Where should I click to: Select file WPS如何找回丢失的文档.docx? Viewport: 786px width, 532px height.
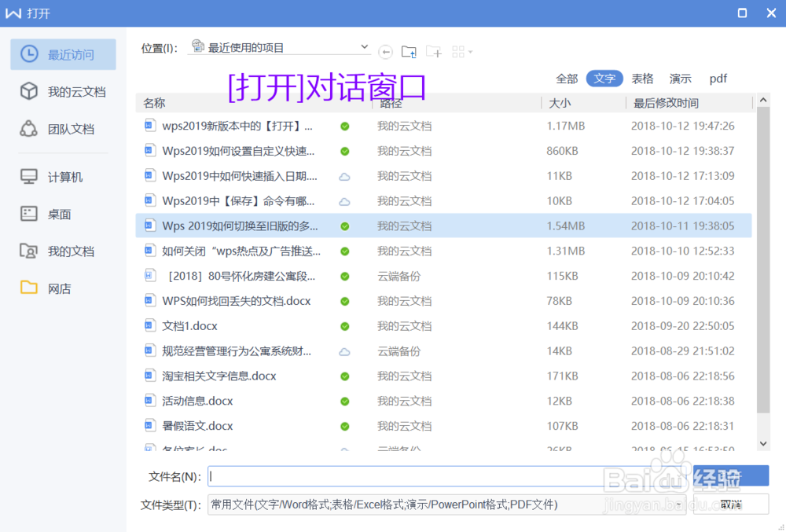(x=443, y=301)
